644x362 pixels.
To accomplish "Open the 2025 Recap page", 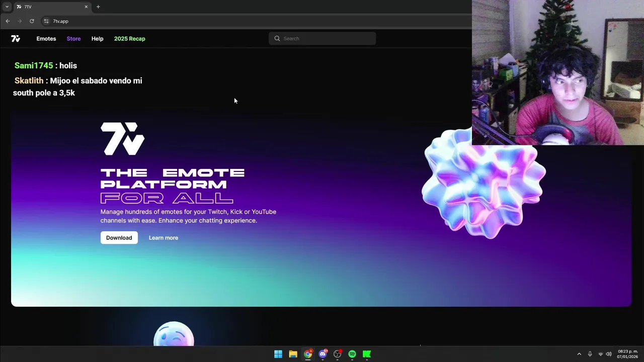I will [x=129, y=39].
